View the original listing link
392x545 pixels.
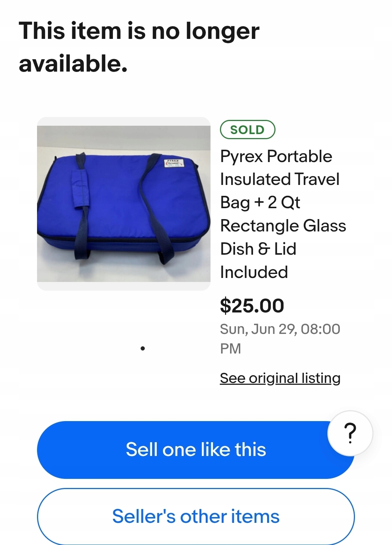pyautogui.click(x=280, y=378)
